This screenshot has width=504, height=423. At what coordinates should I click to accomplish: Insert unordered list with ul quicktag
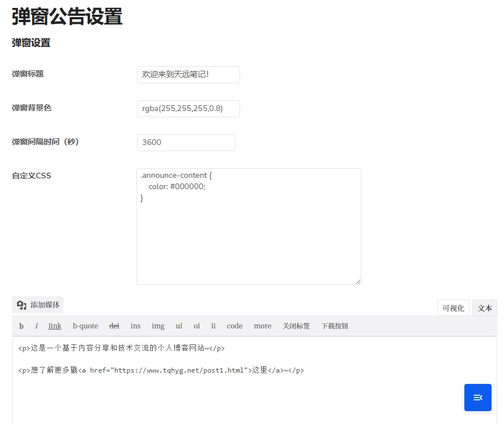coord(179,326)
